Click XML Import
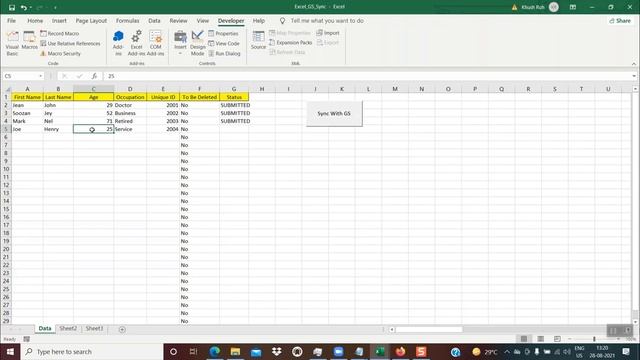 (328, 33)
